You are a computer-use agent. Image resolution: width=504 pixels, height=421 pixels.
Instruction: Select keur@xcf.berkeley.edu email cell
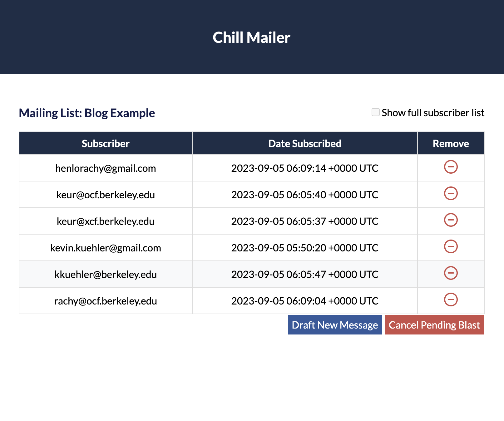106,221
